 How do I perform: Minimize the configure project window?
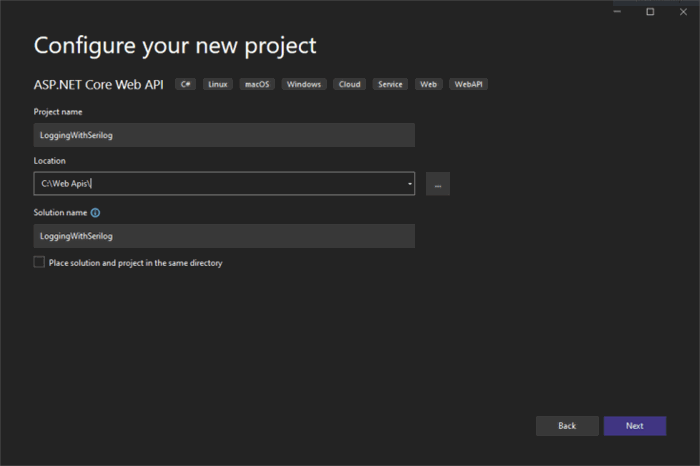[617, 12]
